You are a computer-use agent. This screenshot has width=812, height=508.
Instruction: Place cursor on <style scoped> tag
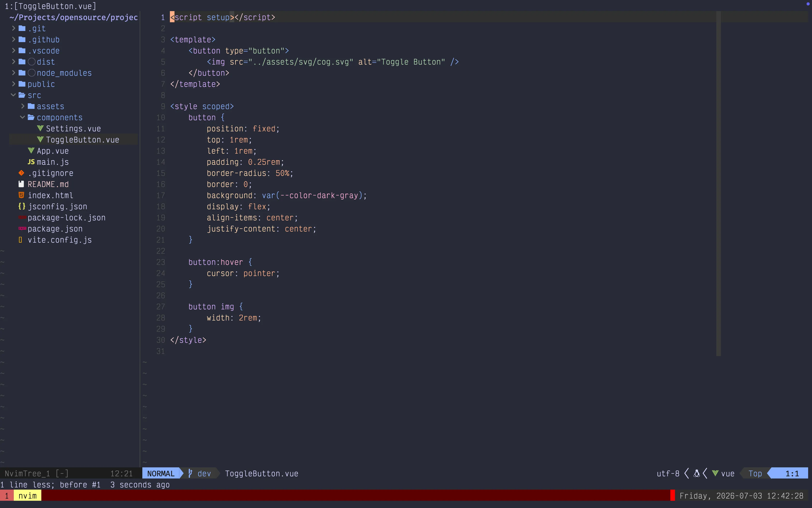click(x=202, y=106)
